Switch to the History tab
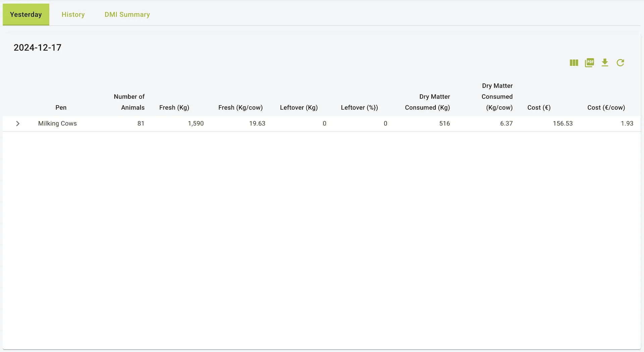The width and height of the screenshot is (644, 352). coord(73,14)
